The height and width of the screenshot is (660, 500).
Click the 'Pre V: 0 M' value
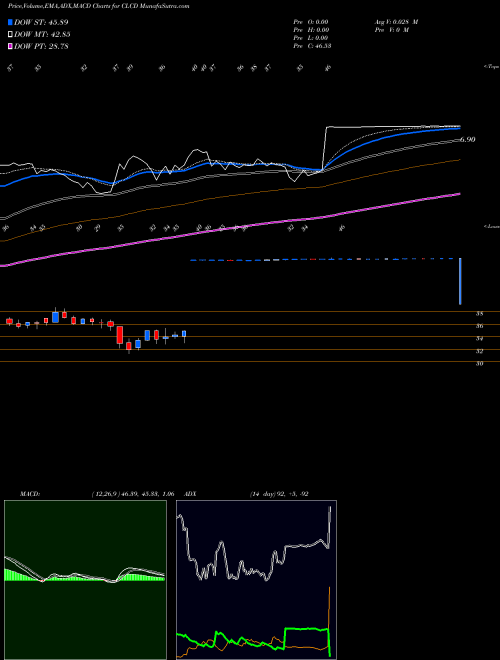pyautogui.click(x=391, y=30)
